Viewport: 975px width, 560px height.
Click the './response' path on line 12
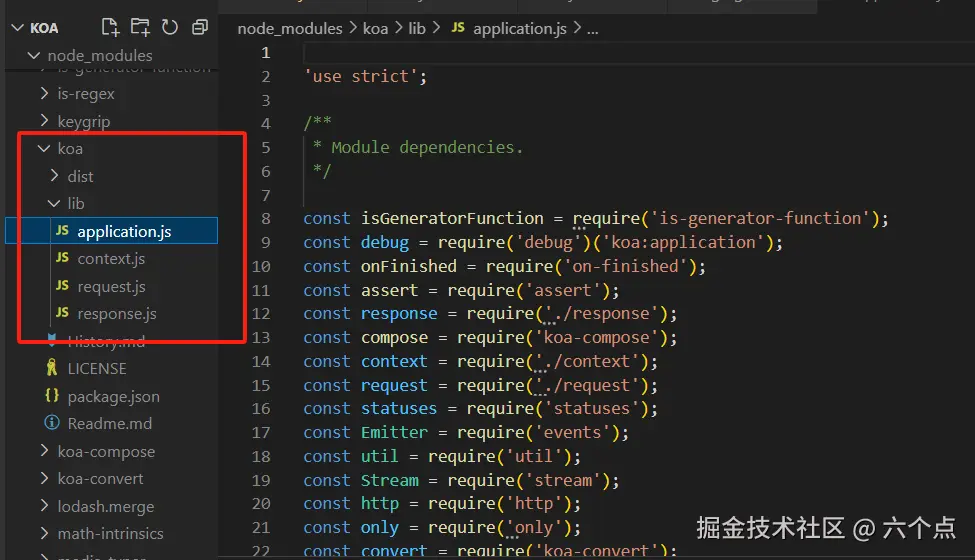pos(601,314)
